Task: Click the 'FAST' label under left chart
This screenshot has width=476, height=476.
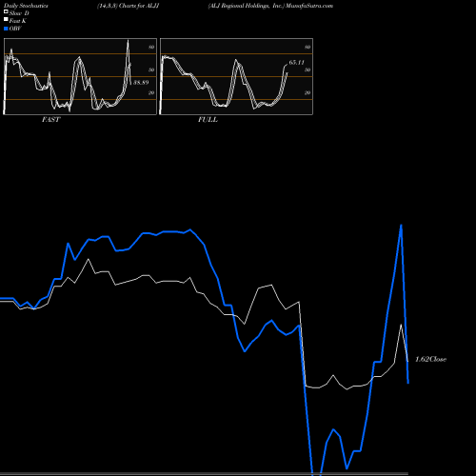Action: click(x=50, y=120)
